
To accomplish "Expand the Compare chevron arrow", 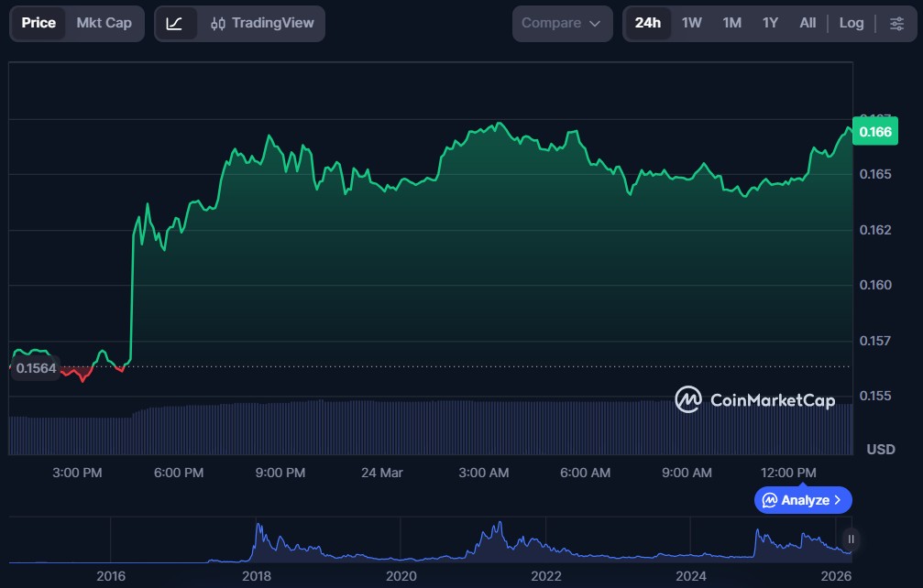I will [x=595, y=24].
